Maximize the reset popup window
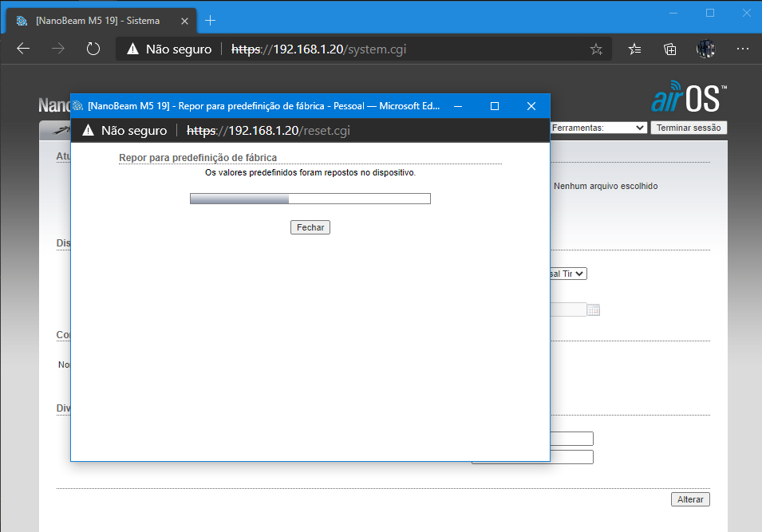The width and height of the screenshot is (762, 532). click(x=495, y=106)
